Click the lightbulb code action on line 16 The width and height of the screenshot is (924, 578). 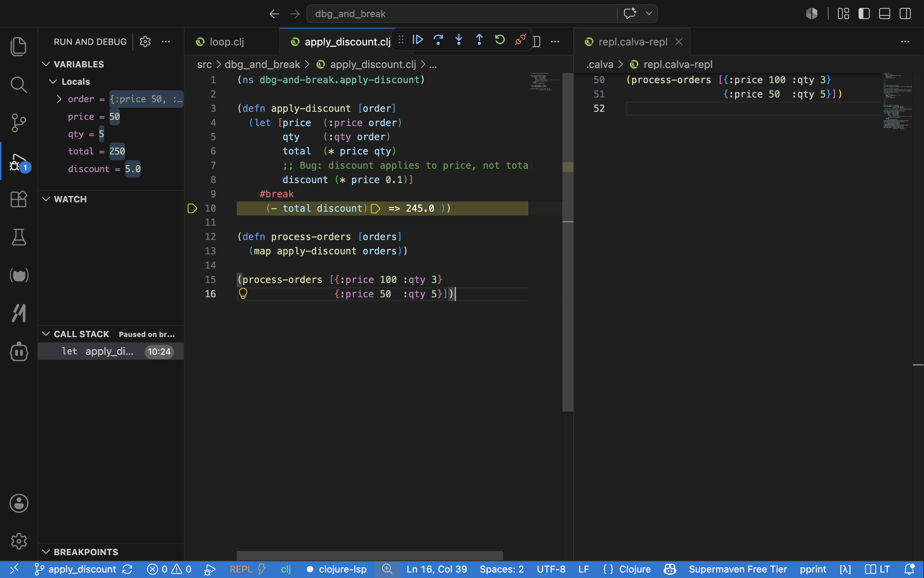[x=243, y=294]
